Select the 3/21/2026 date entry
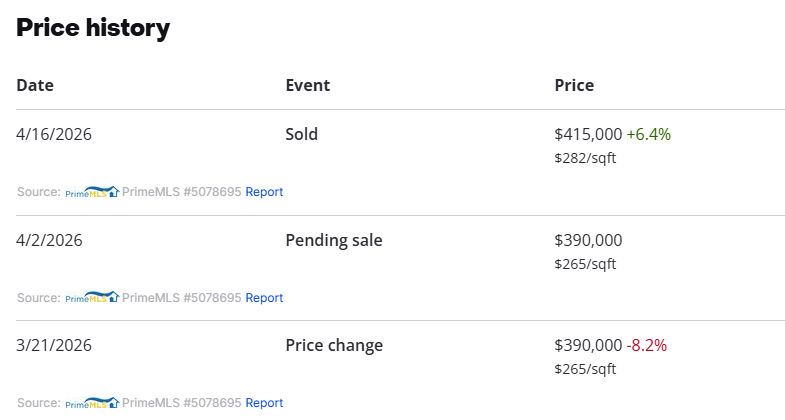The image size is (785, 420). pos(54,345)
